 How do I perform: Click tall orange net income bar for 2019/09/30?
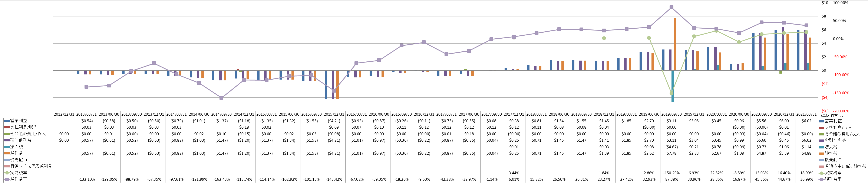tap(675, 44)
